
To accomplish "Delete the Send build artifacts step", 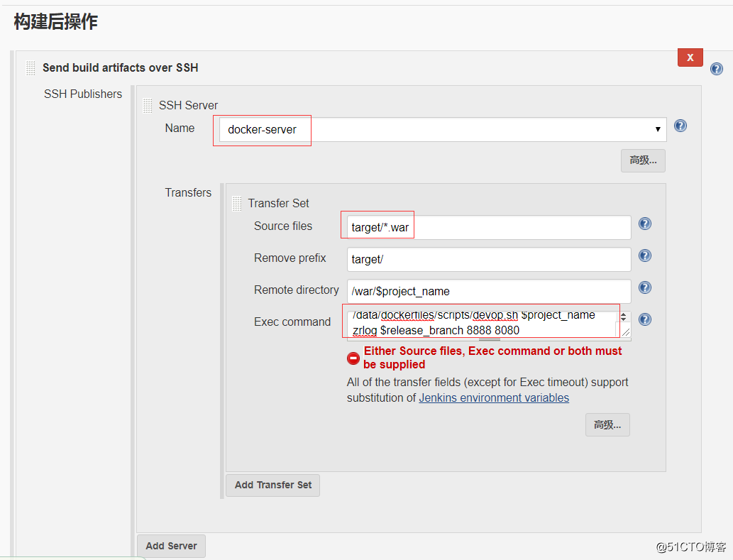I will point(690,57).
